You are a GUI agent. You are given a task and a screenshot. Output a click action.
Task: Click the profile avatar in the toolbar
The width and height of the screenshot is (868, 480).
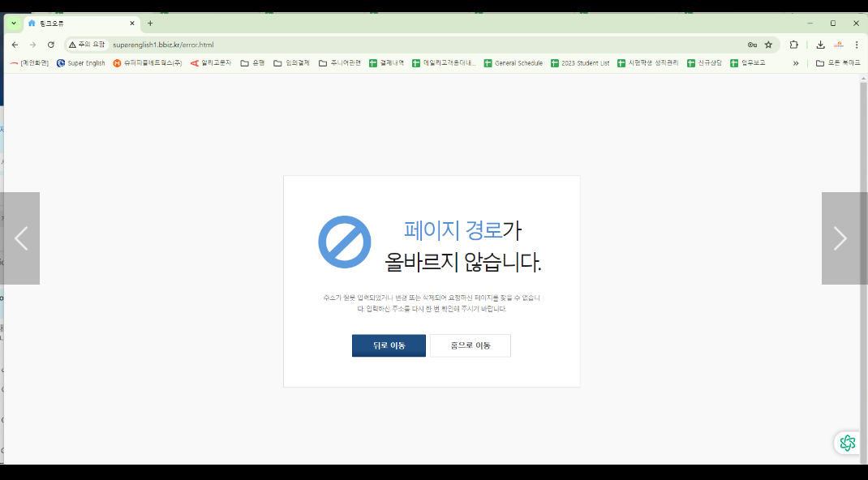839,45
